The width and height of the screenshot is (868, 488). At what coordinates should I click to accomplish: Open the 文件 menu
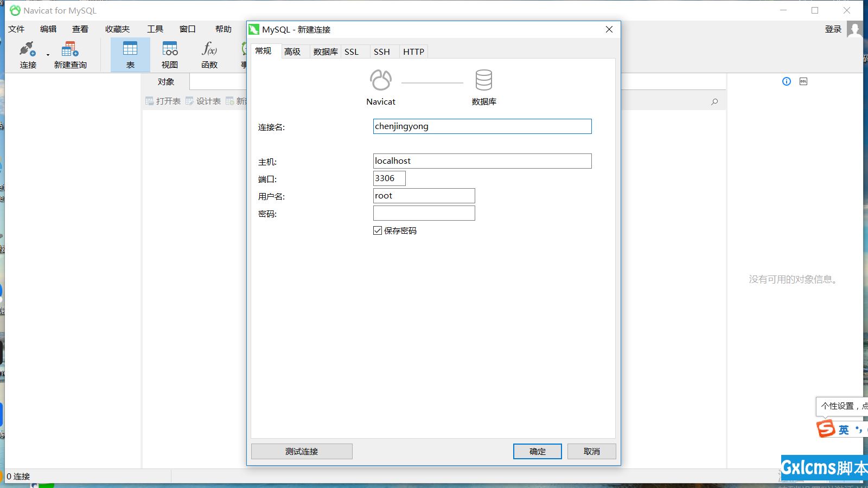16,29
